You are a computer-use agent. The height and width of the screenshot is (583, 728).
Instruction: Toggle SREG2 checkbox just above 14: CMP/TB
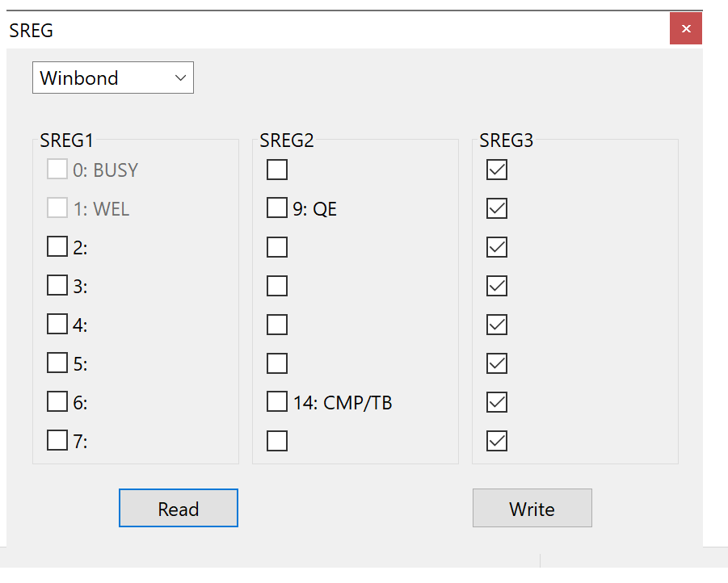click(x=277, y=363)
